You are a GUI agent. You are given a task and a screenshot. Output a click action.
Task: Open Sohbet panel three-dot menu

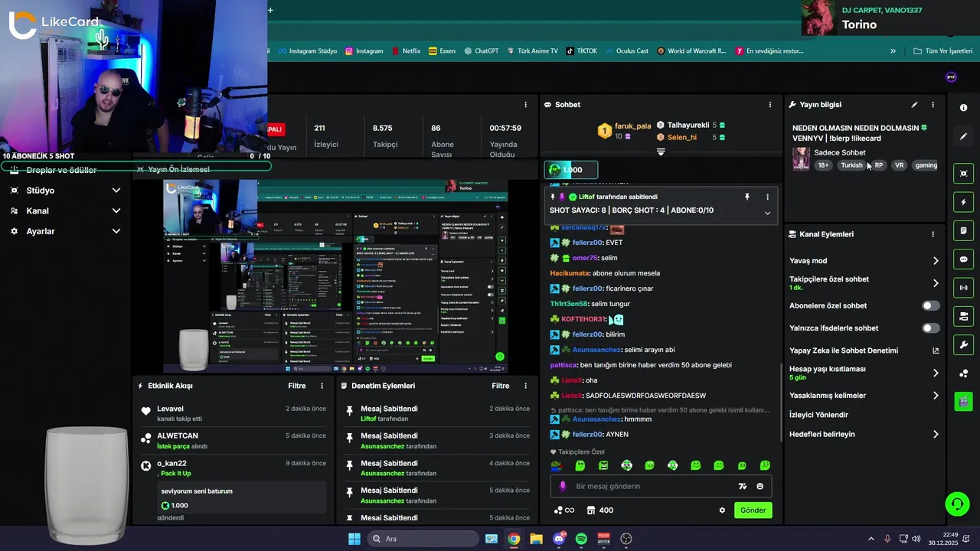[x=770, y=105]
